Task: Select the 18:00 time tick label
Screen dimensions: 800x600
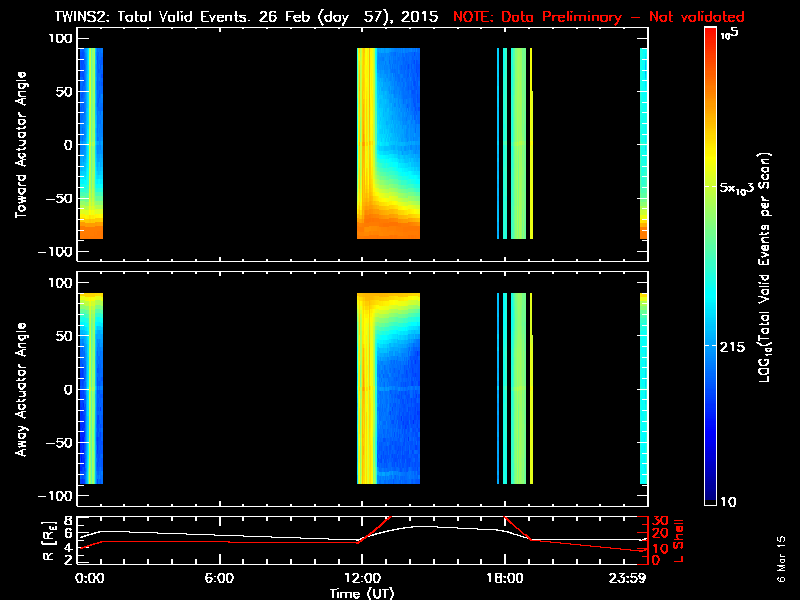Action: (503, 577)
